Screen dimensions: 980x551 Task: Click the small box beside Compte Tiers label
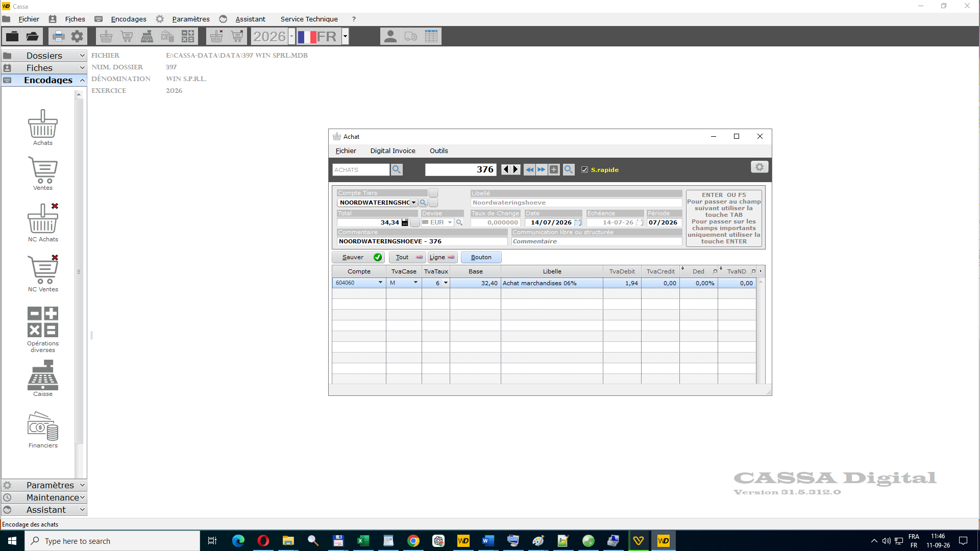pyautogui.click(x=433, y=193)
